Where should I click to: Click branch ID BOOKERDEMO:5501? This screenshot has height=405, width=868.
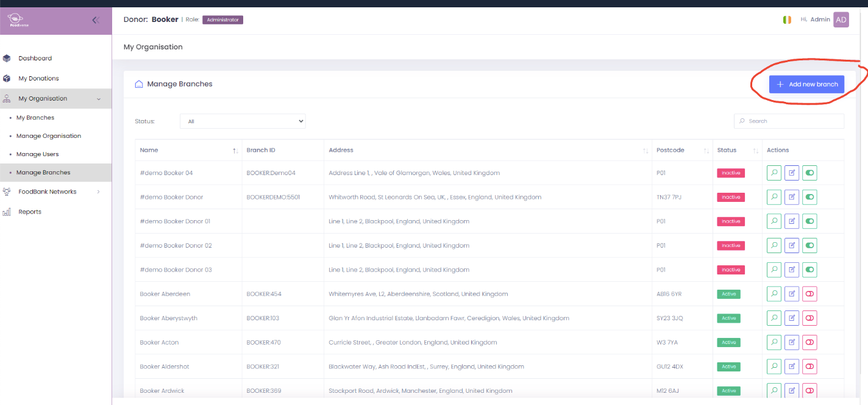coord(273,198)
